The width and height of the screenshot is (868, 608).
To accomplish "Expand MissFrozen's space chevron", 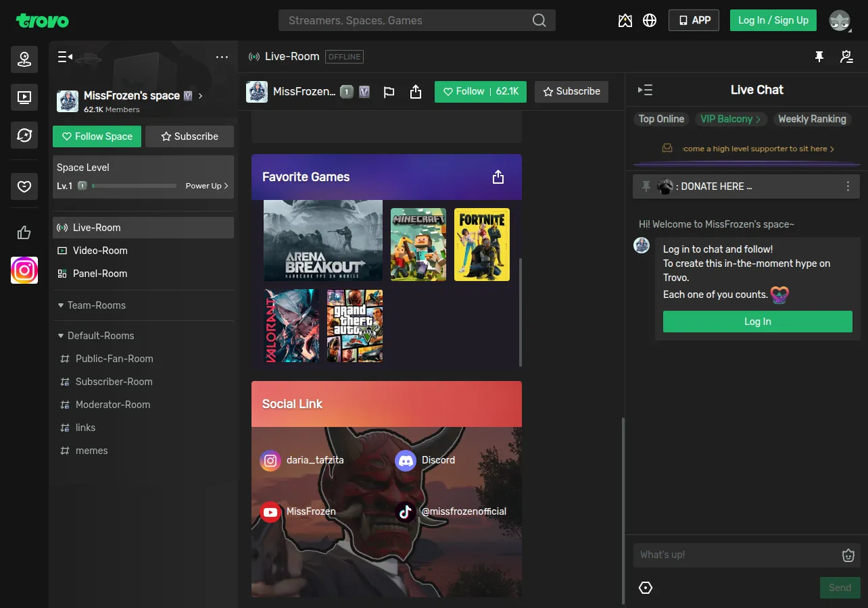I will click(x=200, y=96).
